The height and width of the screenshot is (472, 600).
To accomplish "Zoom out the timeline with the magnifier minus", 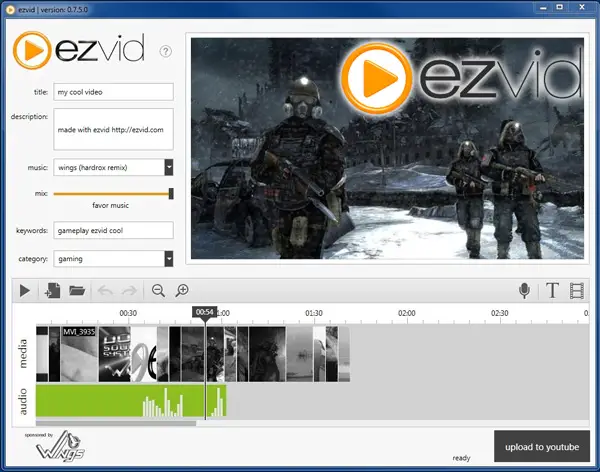I will pos(158,291).
